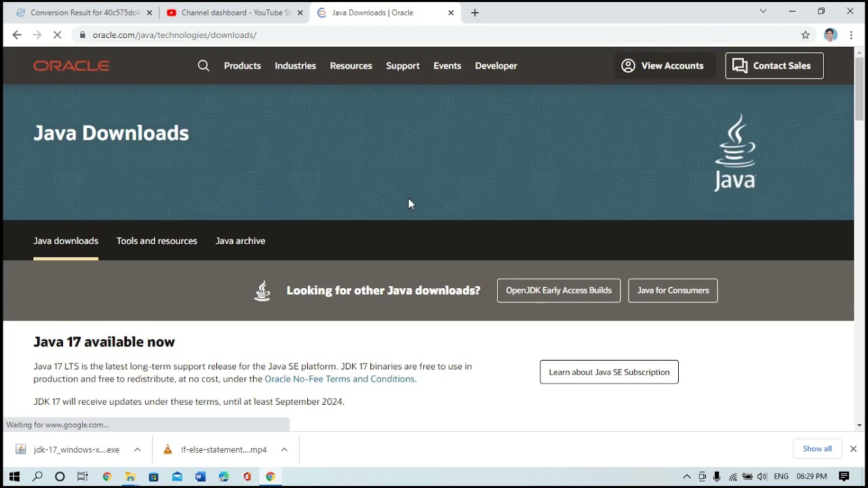Click the 06:29 PM clock
The height and width of the screenshot is (488, 868).
812,476
